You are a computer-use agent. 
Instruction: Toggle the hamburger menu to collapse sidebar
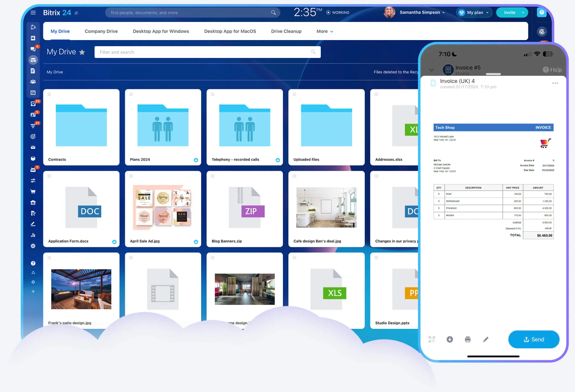point(33,12)
